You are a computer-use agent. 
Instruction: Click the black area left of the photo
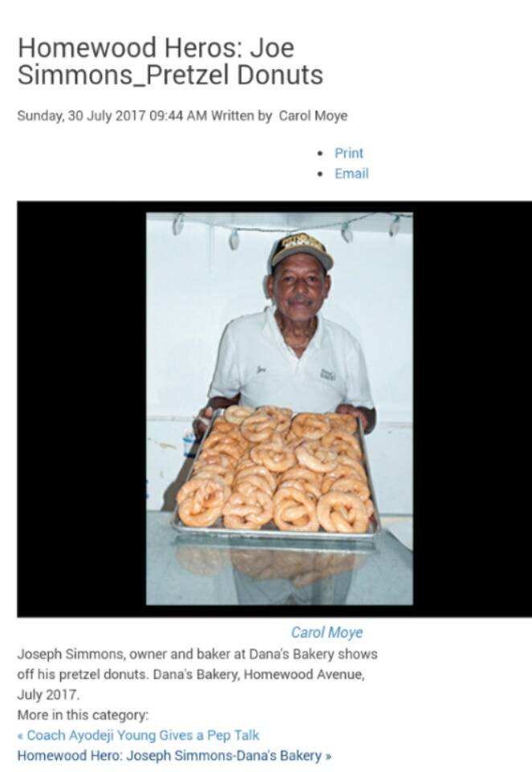point(82,409)
